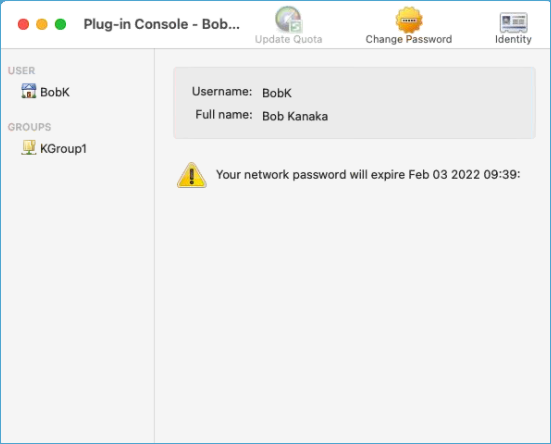Click the GROUPS section header

30,127
